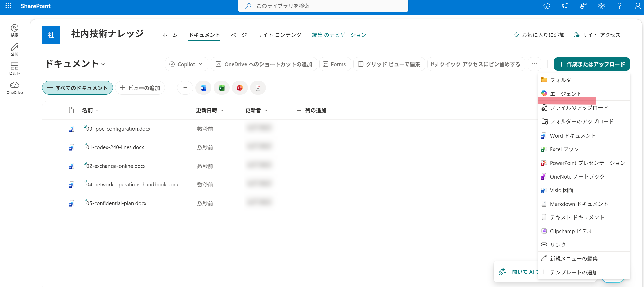The width and height of the screenshot is (644, 287).
Task: Choose 新規メニューの編集
Action: pos(584,259)
